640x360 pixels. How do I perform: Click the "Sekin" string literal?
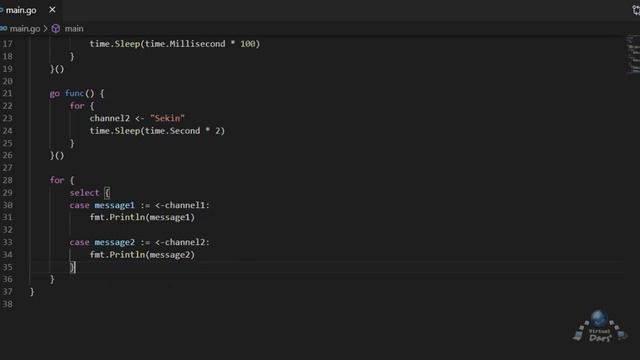coord(167,118)
